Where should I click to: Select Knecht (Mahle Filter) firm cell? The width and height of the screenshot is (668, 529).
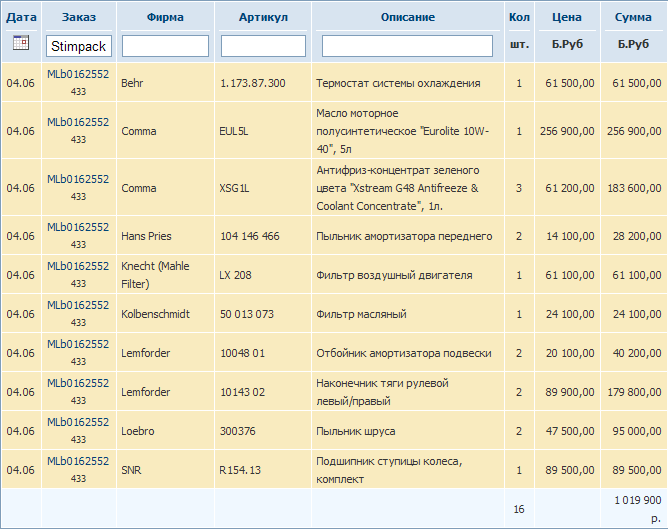tap(155, 275)
